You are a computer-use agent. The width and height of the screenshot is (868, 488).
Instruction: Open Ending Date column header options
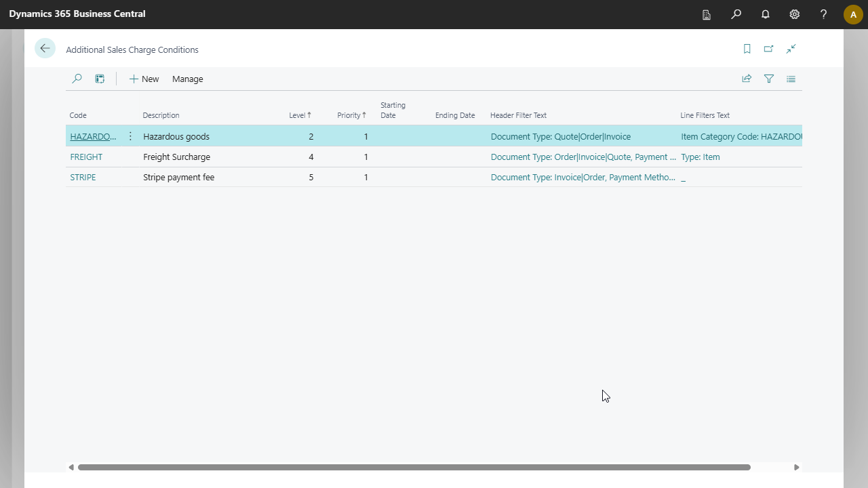point(455,115)
